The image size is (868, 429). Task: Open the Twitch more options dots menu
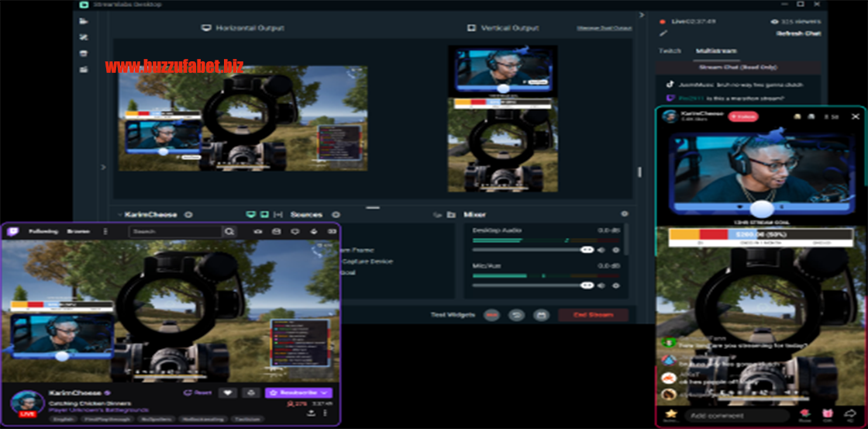pos(105,231)
